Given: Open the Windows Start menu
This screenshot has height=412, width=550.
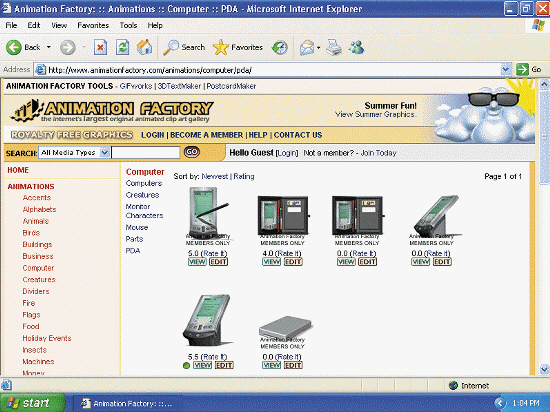Looking at the screenshot, I should pyautogui.click(x=33, y=403).
